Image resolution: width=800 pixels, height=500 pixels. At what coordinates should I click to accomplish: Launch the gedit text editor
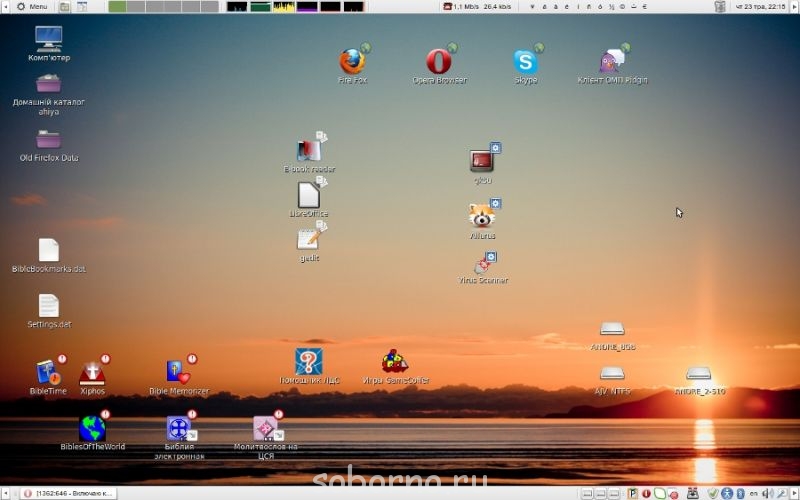(309, 239)
